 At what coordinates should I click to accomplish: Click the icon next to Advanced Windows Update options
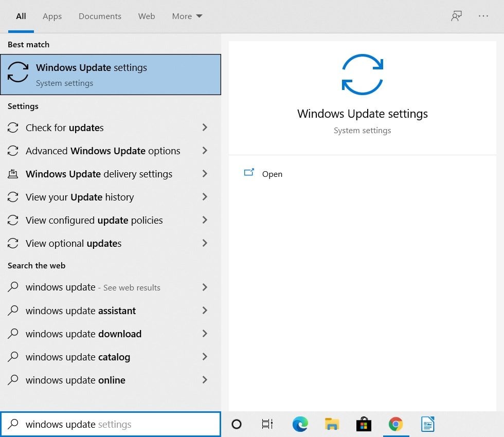(13, 151)
